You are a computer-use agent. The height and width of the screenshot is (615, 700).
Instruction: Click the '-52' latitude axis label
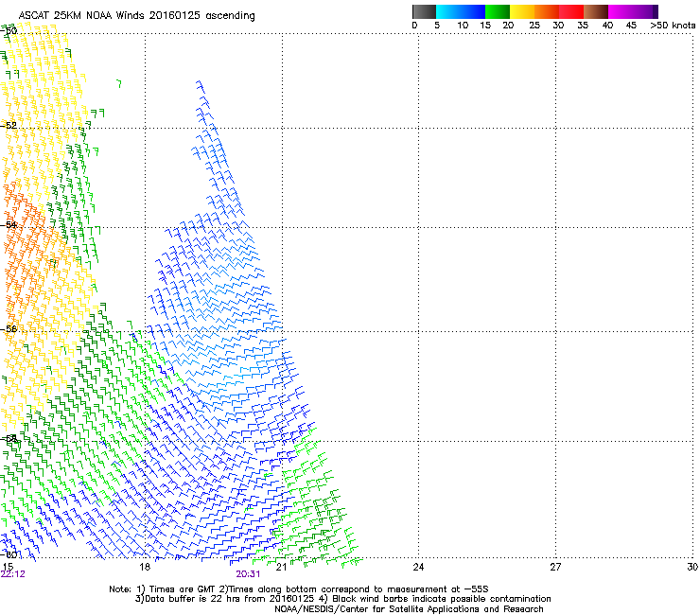[x=9, y=126]
